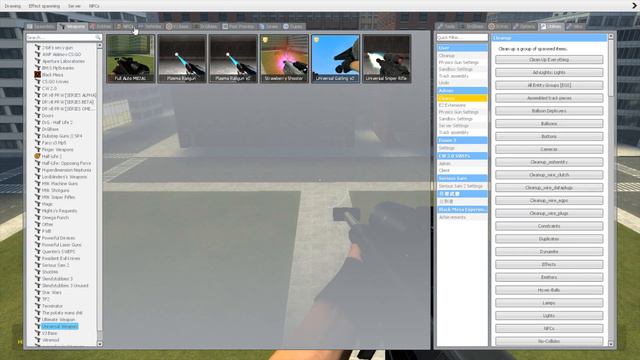Open the Drawing menu in top bar
This screenshot has width=640, height=360.
[x=12, y=6]
